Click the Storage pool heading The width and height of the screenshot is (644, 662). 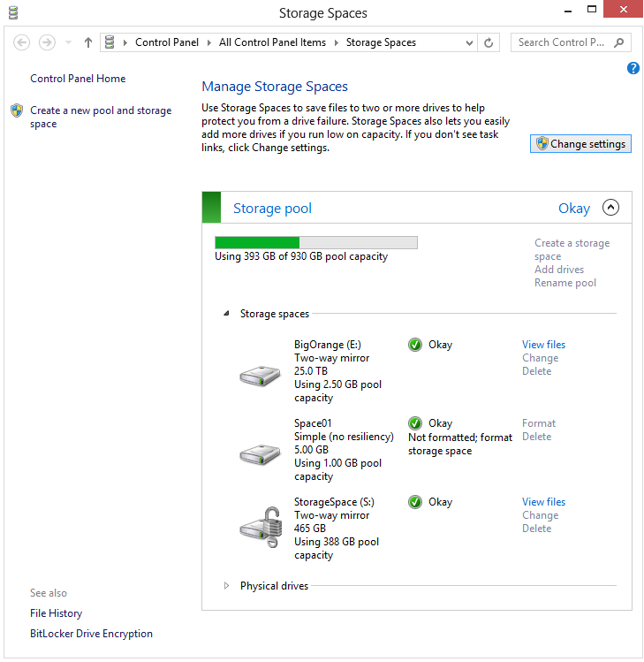272,208
